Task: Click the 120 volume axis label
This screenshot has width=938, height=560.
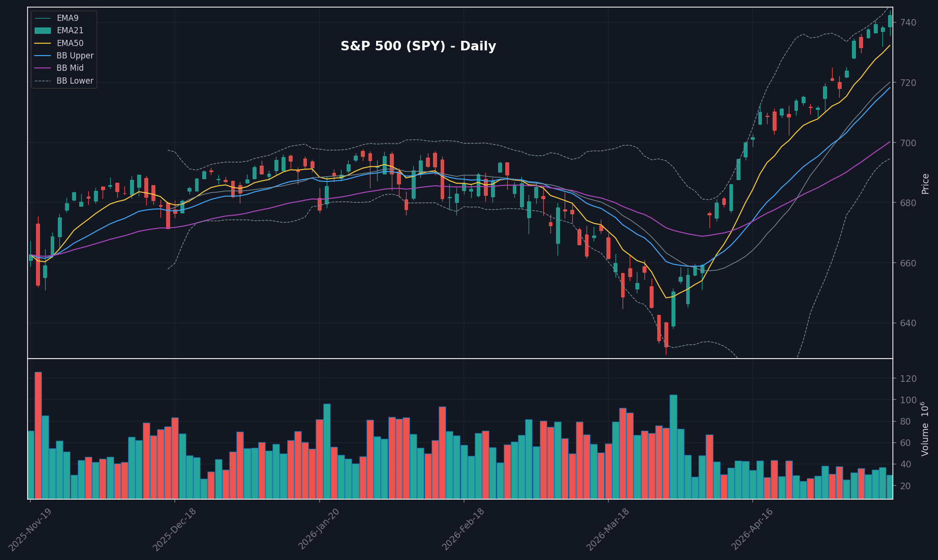Action: tap(907, 379)
